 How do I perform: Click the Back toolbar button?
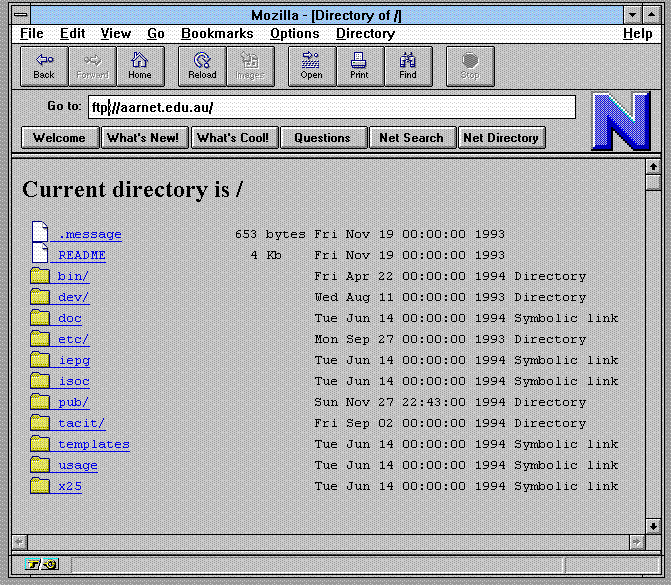pos(44,67)
